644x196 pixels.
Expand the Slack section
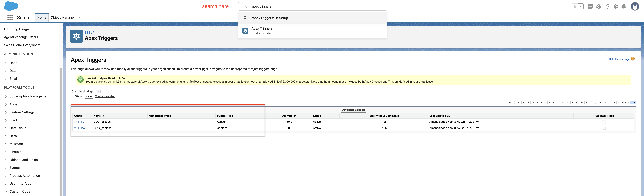tap(6, 120)
